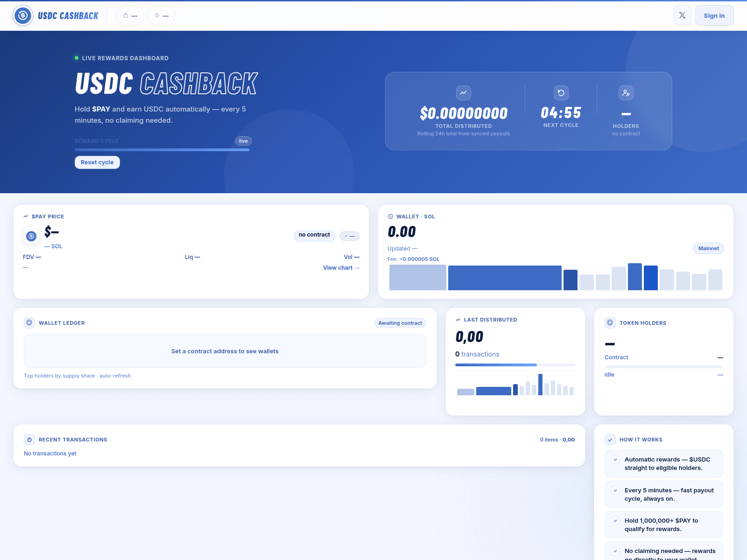
Task: Open the clock pill dropdown in the header
Action: [x=161, y=15]
